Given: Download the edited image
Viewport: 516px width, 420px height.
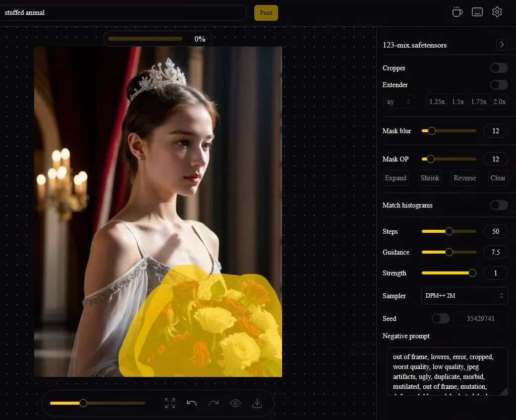Looking at the screenshot, I should [257, 403].
